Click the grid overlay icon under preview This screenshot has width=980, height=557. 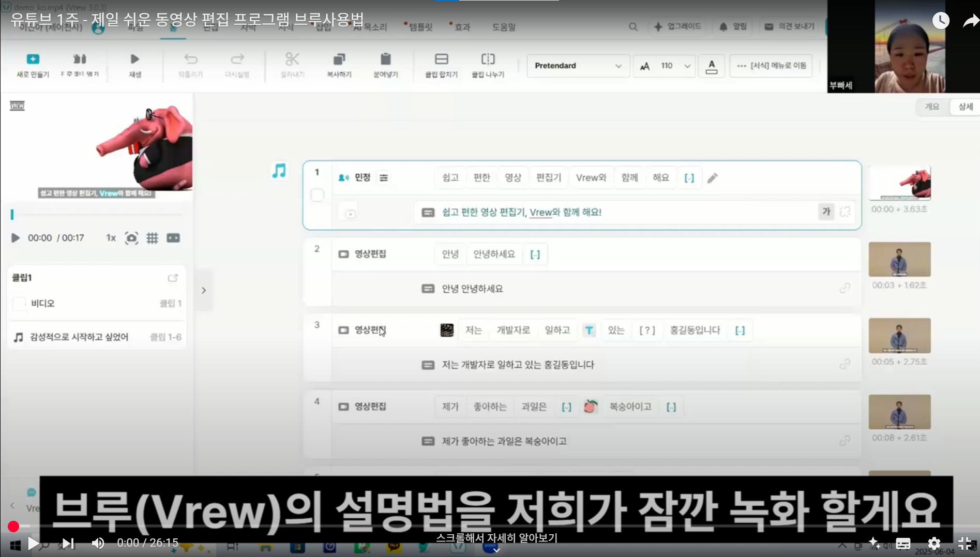point(152,238)
